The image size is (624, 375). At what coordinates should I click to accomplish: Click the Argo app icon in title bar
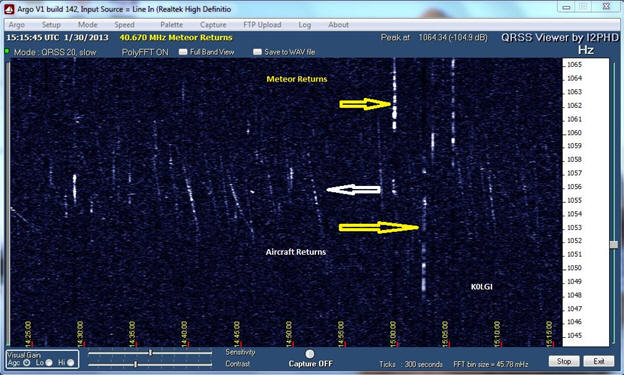click(x=9, y=9)
